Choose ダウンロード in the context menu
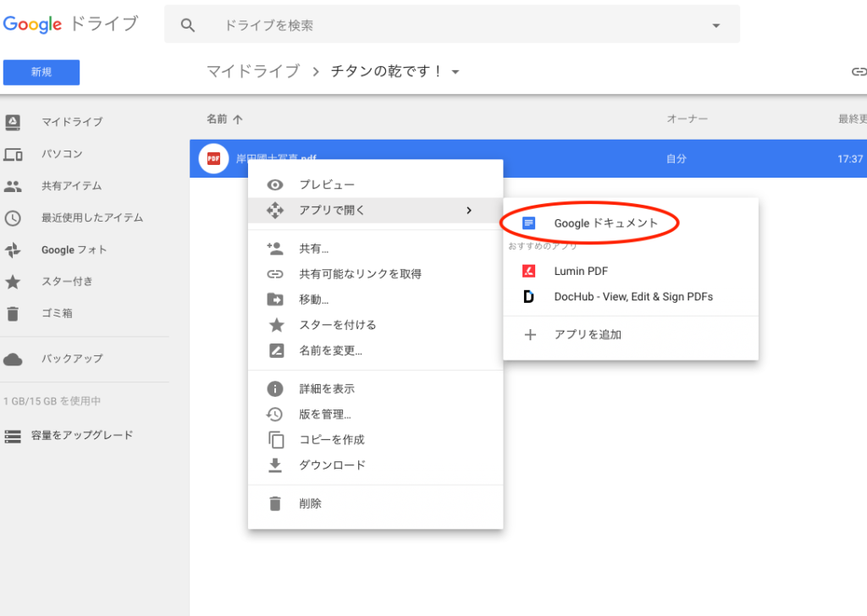 pos(332,465)
